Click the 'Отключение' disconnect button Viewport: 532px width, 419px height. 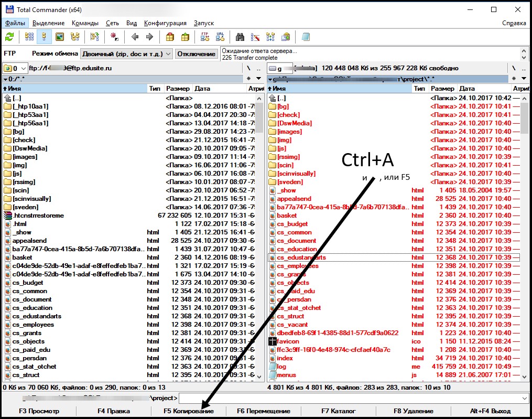[x=196, y=53]
